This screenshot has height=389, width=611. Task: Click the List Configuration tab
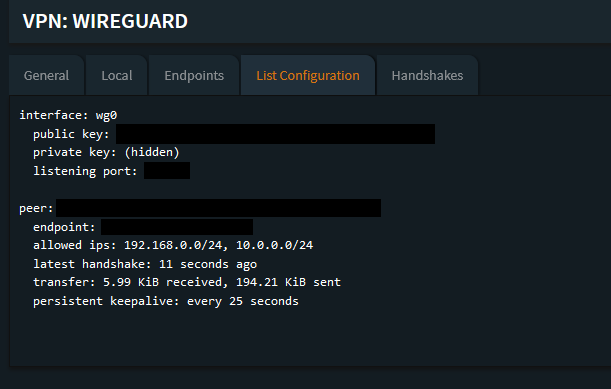(308, 75)
